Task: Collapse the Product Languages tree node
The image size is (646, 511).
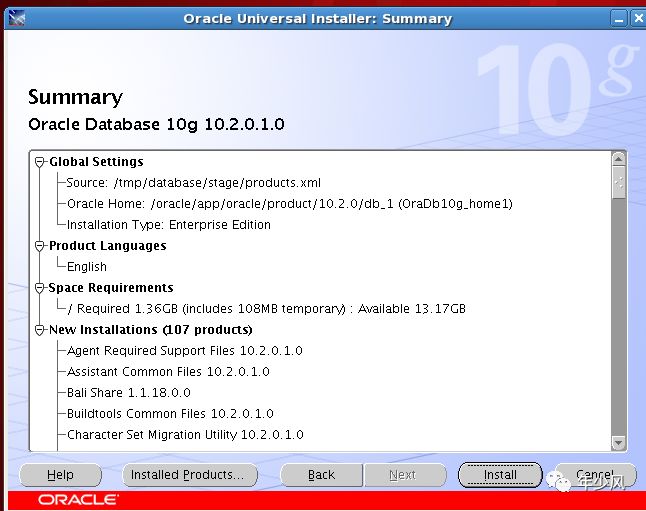Action: pyautogui.click(x=40, y=246)
